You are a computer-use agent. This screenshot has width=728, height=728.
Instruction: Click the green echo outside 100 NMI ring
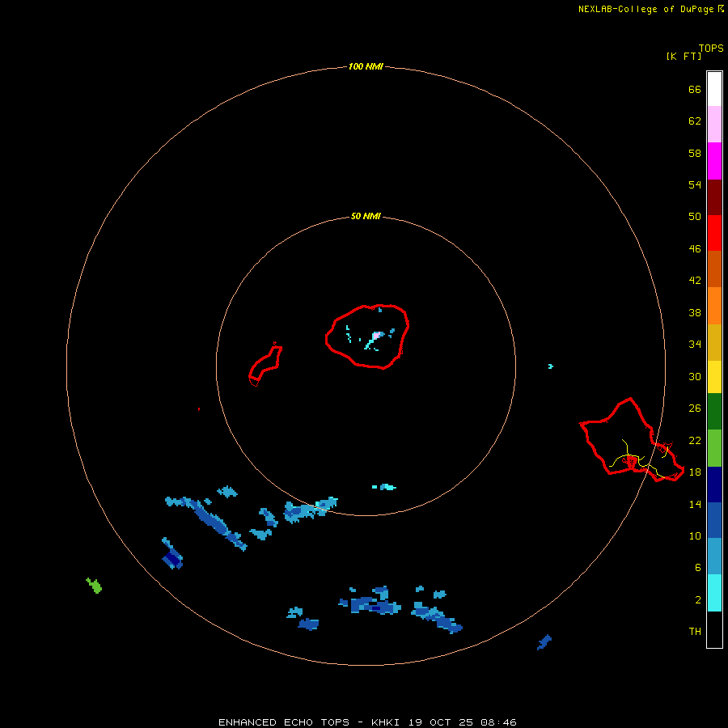coord(95,586)
